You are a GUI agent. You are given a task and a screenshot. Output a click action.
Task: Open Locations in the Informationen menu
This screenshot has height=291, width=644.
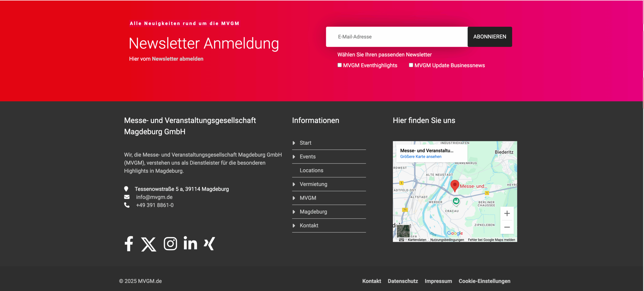click(311, 170)
